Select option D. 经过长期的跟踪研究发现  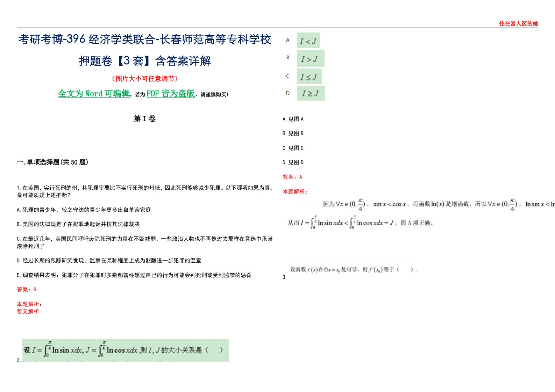(x=109, y=261)
